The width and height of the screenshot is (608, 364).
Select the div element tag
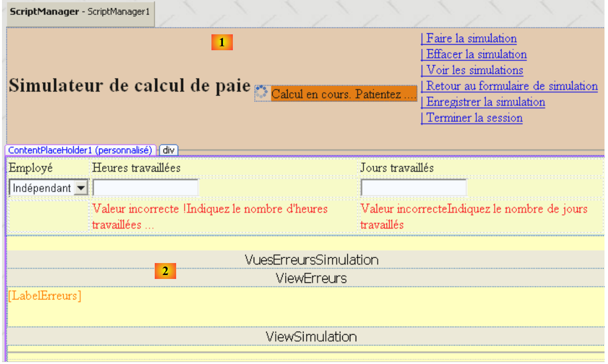pos(169,150)
